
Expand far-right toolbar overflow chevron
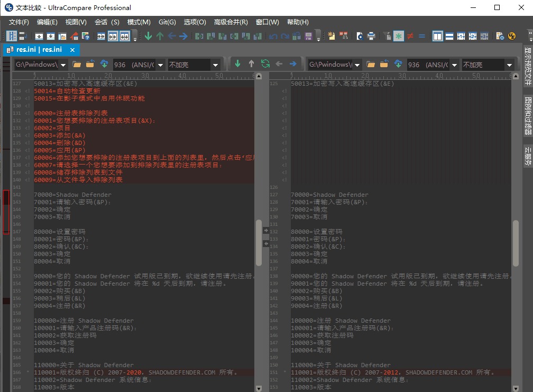click(530, 36)
